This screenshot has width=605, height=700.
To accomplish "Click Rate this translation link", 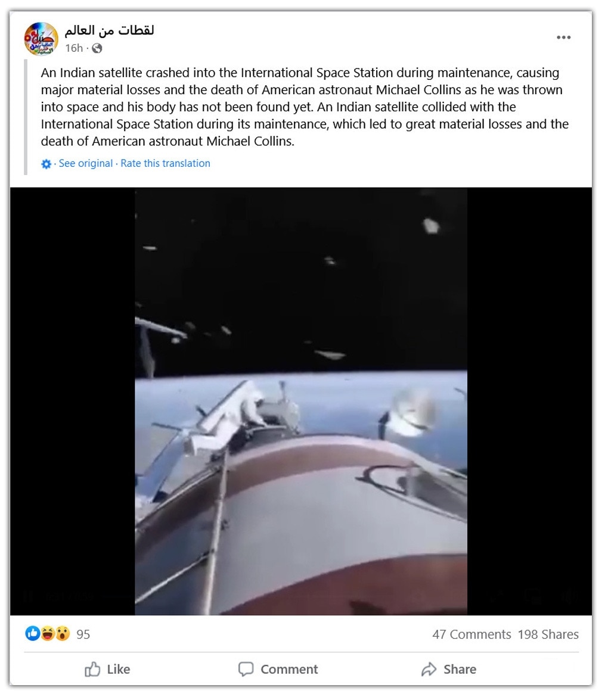I will click(x=165, y=163).
